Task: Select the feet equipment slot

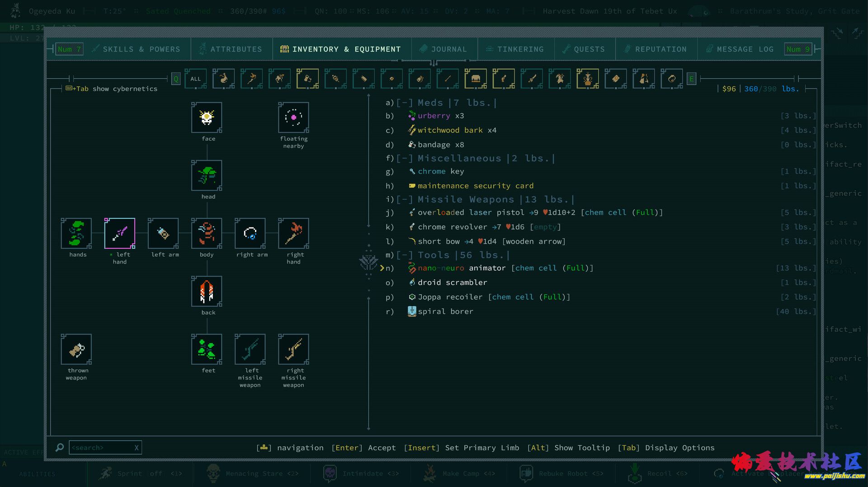Action: pyautogui.click(x=207, y=349)
